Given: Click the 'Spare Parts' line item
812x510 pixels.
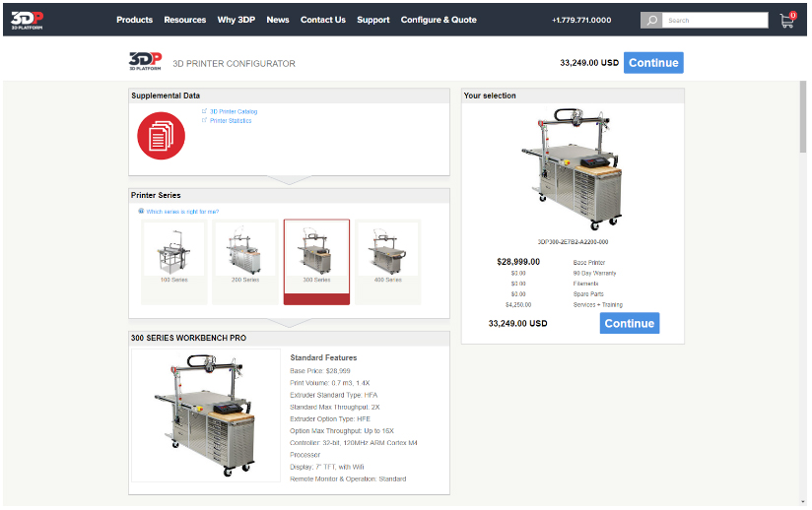Looking at the screenshot, I should (x=588, y=294).
